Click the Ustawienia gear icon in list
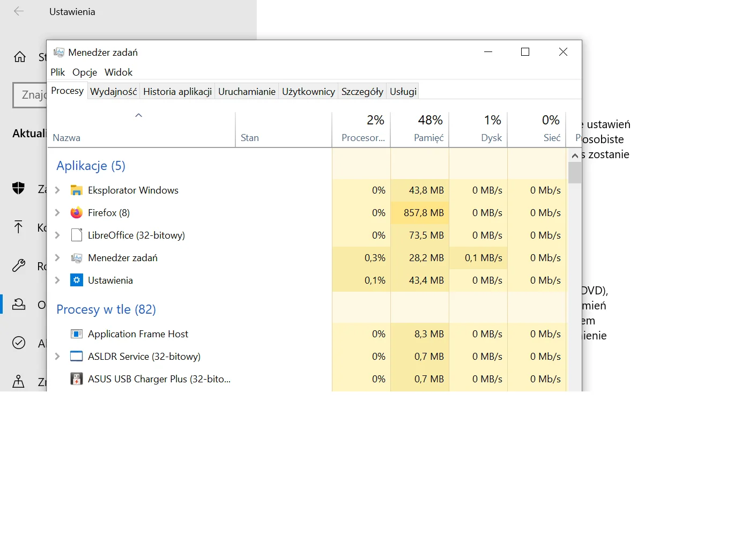Image resolution: width=756 pixels, height=533 pixels. point(77,280)
